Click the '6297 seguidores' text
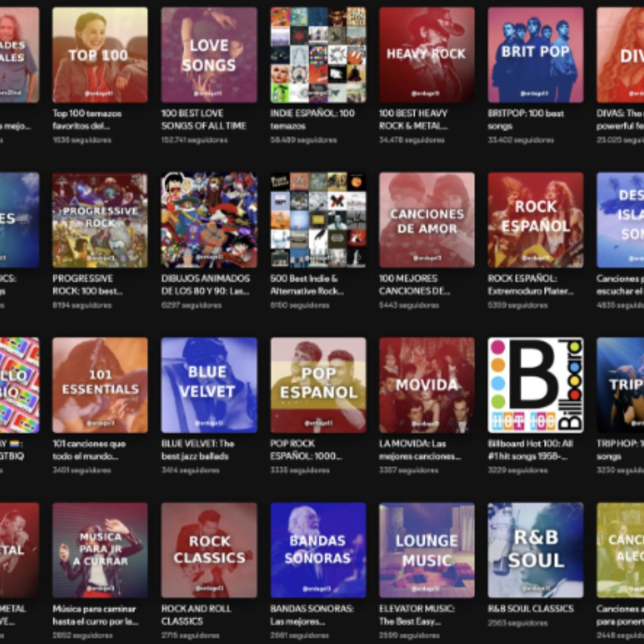The width and height of the screenshot is (644, 644). tap(191, 305)
